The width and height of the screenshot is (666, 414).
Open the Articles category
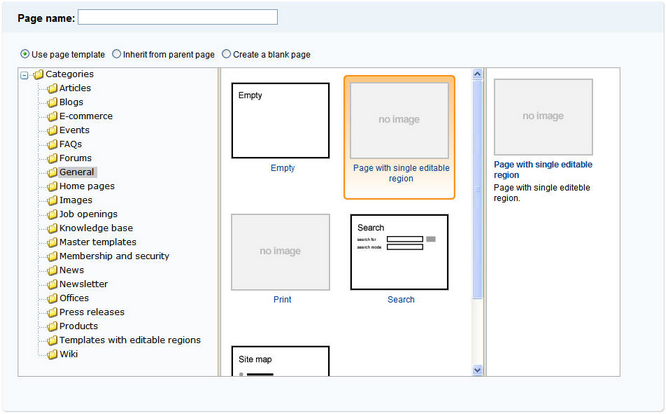click(x=75, y=88)
